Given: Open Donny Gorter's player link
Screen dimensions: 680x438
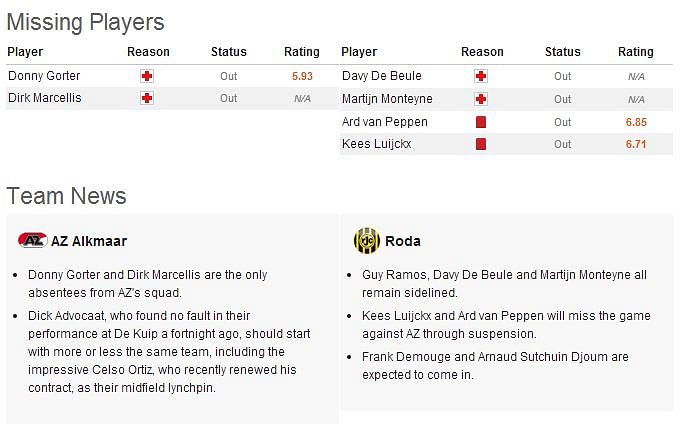Looking at the screenshot, I should [x=44, y=76].
